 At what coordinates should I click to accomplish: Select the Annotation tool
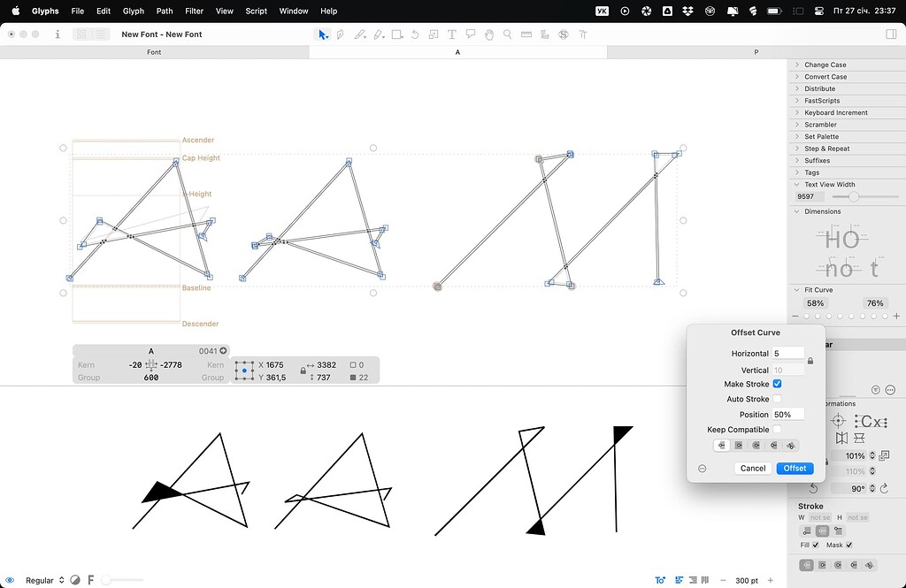coord(471,34)
